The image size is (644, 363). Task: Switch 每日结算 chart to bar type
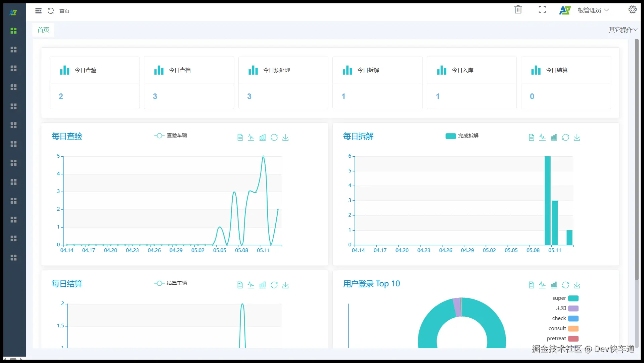(x=263, y=285)
